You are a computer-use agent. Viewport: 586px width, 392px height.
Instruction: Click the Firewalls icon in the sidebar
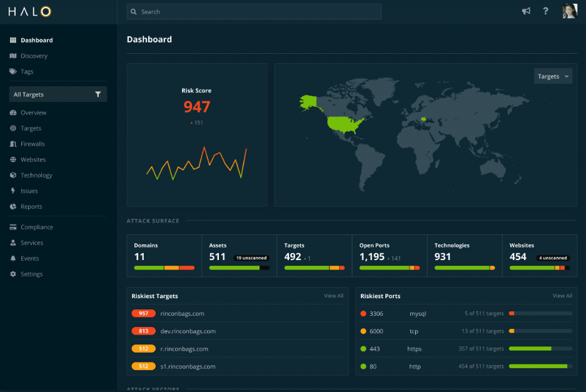pyautogui.click(x=14, y=144)
